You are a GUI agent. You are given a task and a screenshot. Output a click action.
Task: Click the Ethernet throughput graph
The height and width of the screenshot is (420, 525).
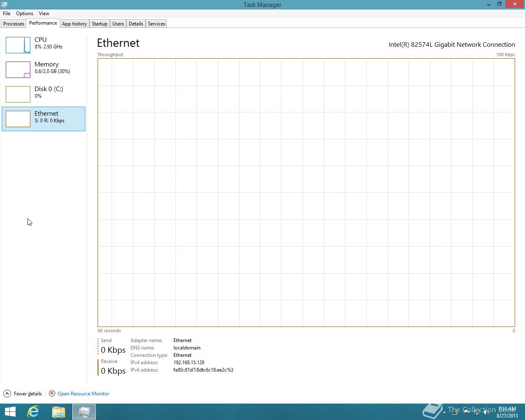click(x=306, y=192)
